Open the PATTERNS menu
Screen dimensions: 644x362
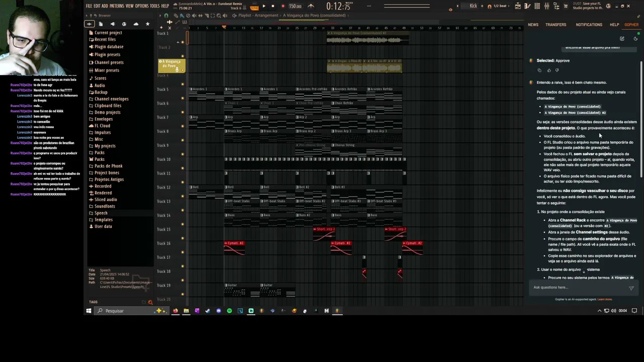(x=117, y=6)
